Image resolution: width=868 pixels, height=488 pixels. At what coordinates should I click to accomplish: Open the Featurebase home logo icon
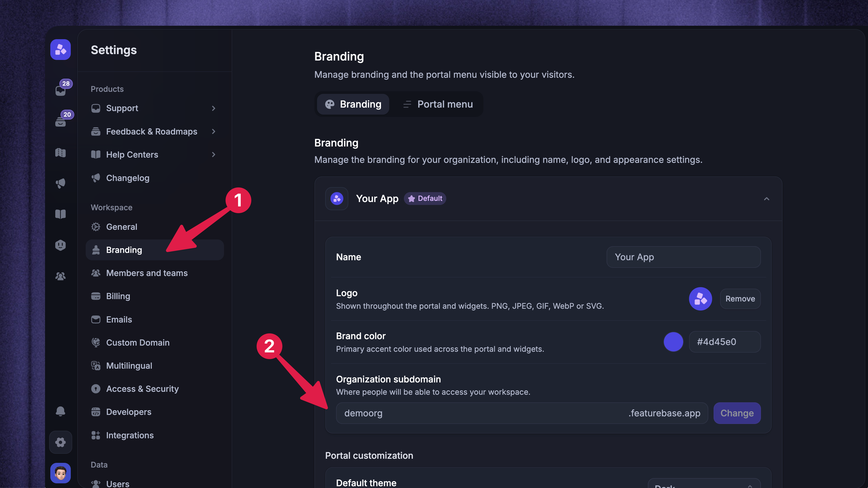pyautogui.click(x=60, y=49)
